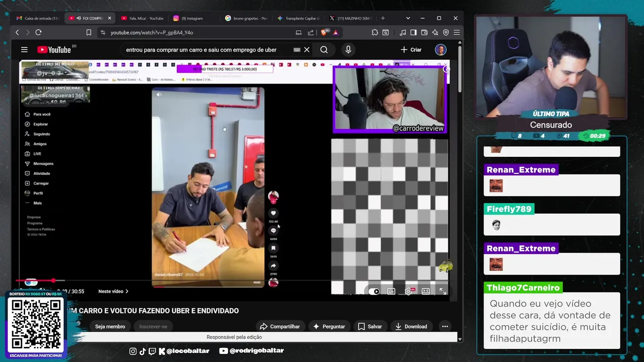Close the FOI COMPRAR active tab
The image size is (644, 362).
coord(109,18)
